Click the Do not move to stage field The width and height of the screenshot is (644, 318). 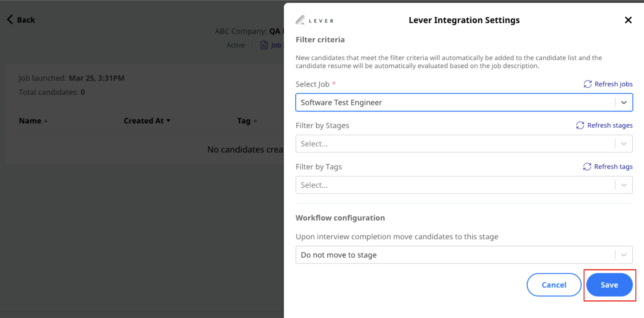tap(464, 255)
